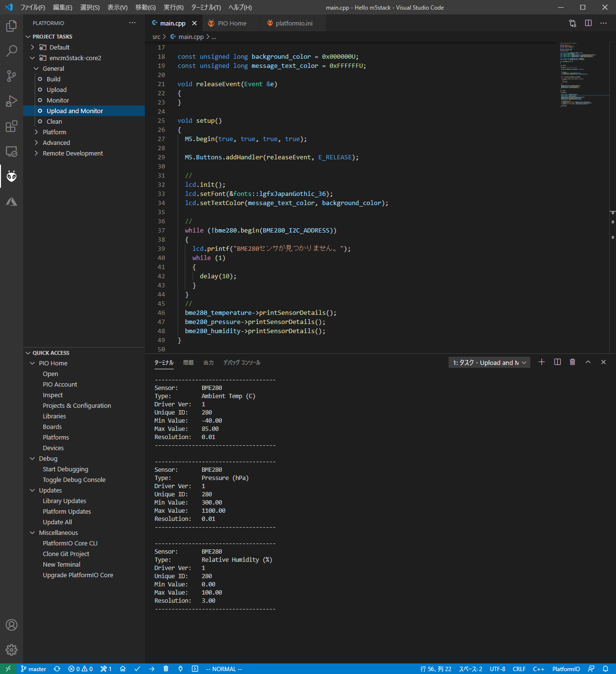Viewport: 616px width, 674px height.
Task: Click the PlatformIO Build checkmark in status bar
Action: (137, 669)
